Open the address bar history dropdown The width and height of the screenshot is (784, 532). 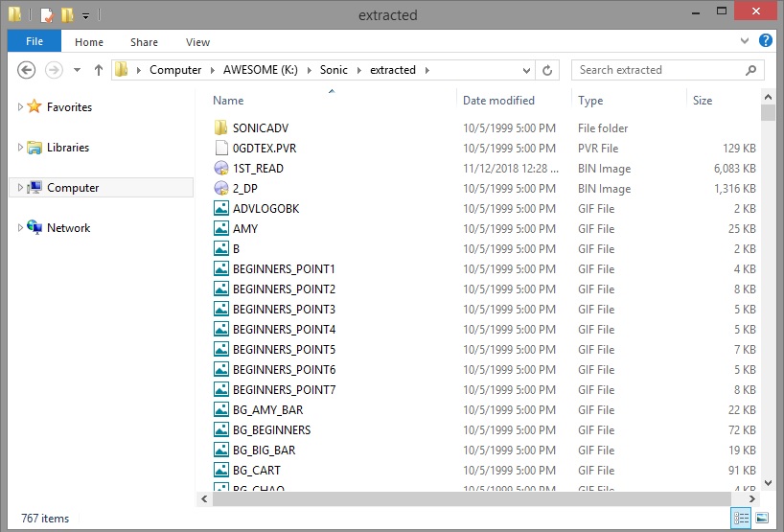coord(526,71)
